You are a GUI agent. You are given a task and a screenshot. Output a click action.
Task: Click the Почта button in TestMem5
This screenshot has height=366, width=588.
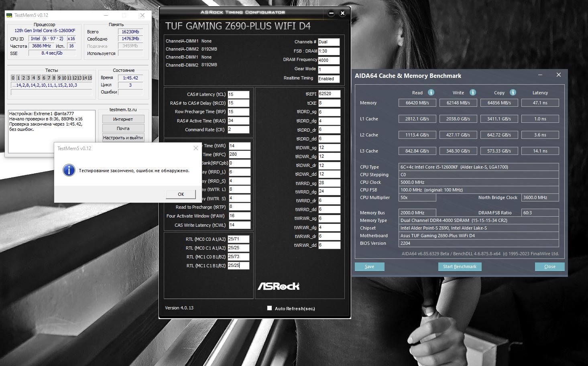click(x=123, y=128)
